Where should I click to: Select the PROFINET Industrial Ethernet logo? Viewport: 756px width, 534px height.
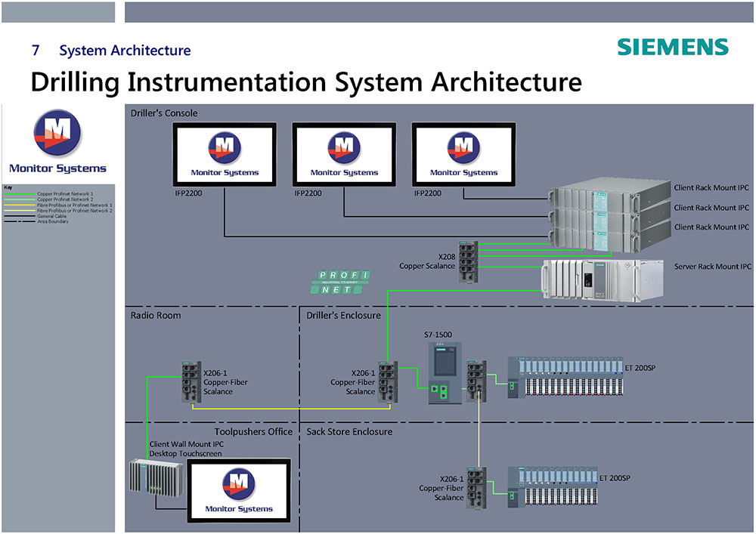pos(339,281)
